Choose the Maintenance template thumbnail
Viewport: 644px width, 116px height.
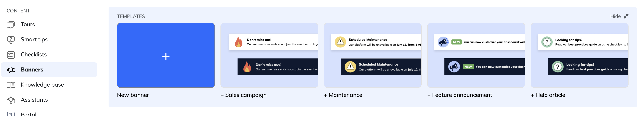point(372,55)
